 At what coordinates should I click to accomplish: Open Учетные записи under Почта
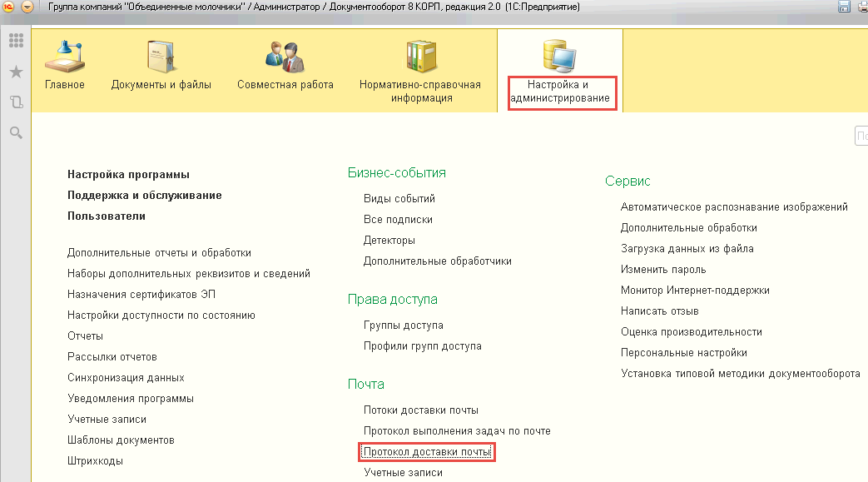click(x=403, y=473)
